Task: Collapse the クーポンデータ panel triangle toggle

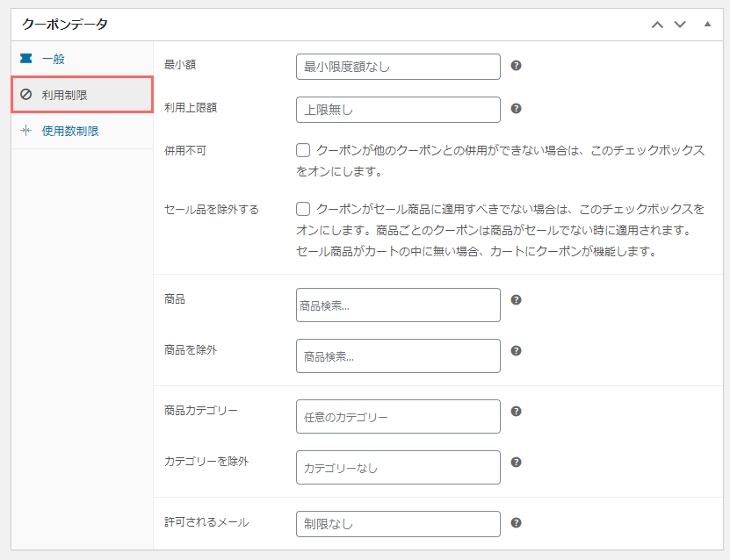Action: (x=708, y=25)
